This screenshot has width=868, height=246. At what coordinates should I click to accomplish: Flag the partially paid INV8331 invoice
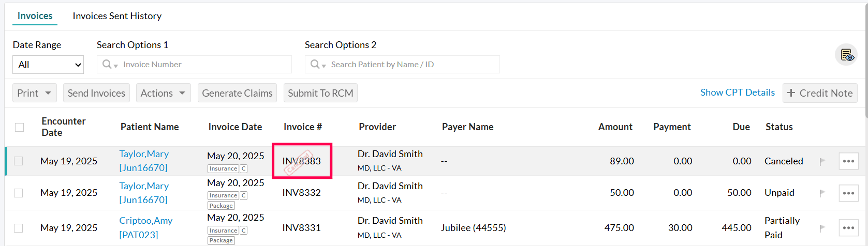(x=822, y=228)
